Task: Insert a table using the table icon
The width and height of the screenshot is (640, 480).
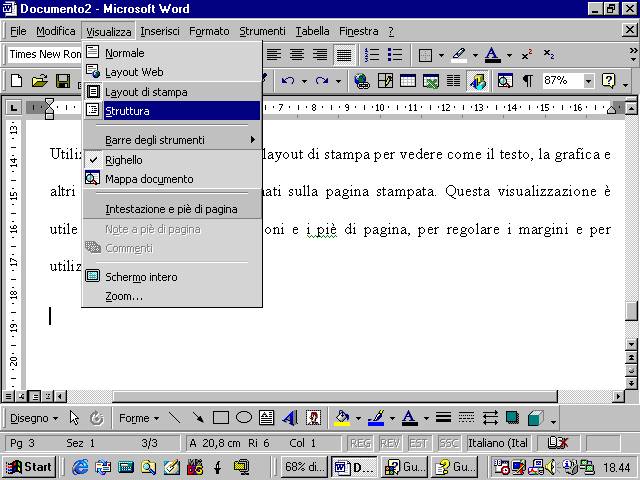Action: (x=408, y=81)
